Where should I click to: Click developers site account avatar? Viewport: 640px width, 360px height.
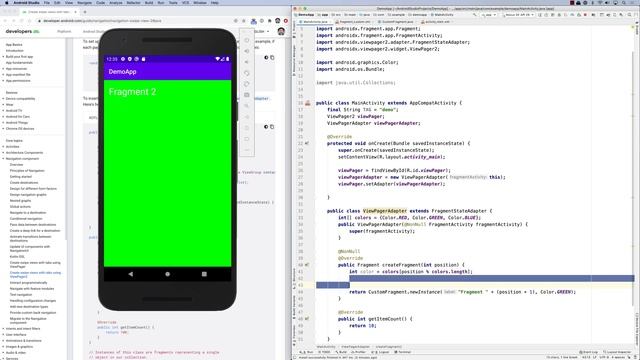pyautogui.click(x=281, y=31)
